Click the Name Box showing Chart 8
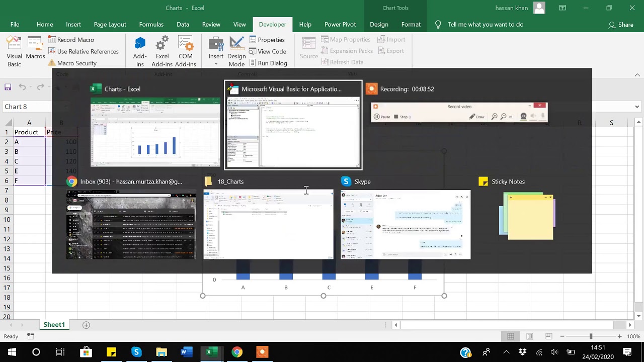644x362 pixels. click(x=28, y=107)
